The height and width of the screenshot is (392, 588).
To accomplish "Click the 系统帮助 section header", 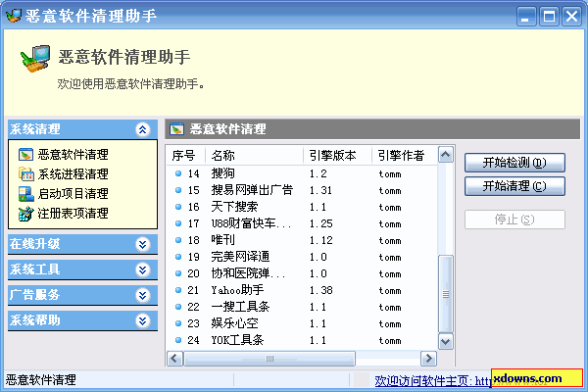I will tap(82, 320).
